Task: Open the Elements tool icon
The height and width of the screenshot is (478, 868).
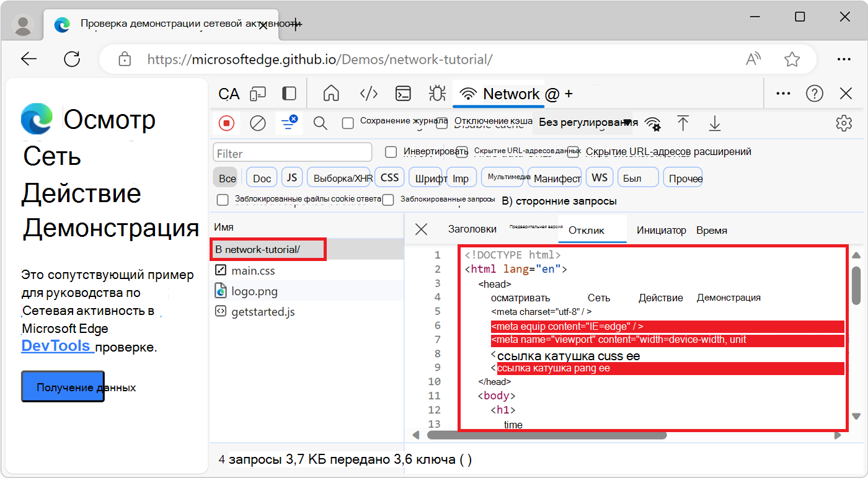Action: (369, 94)
